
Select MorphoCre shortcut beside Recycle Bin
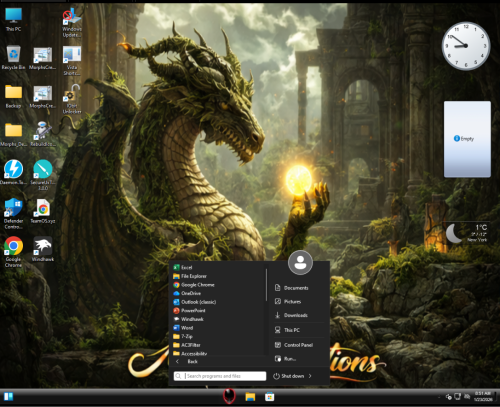tap(42, 57)
